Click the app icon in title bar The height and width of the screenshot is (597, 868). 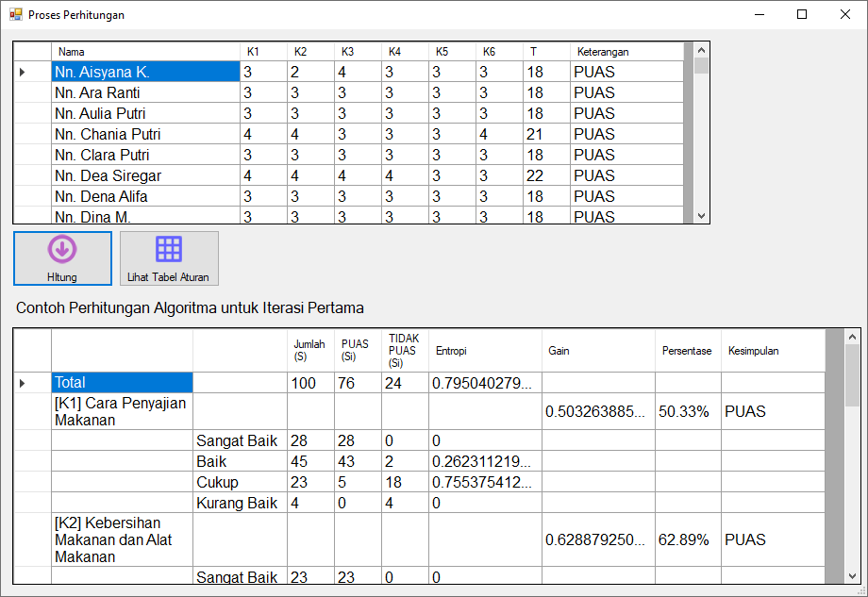click(x=15, y=15)
